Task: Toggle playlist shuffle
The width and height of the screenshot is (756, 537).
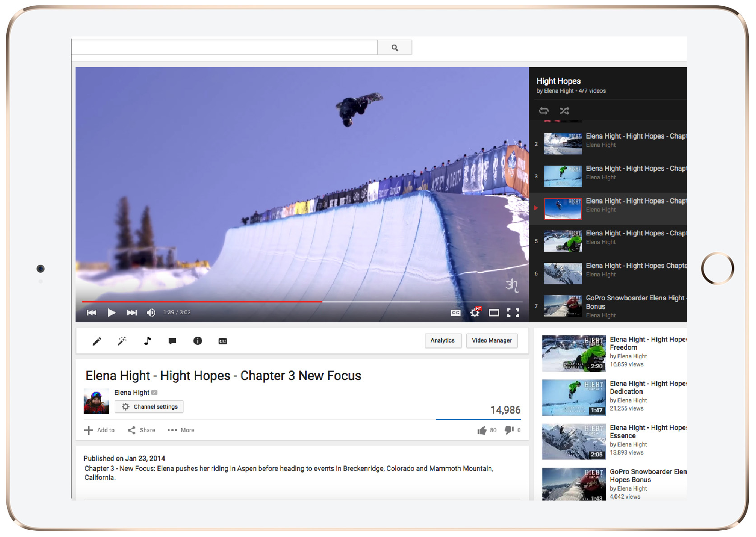Action: click(564, 111)
